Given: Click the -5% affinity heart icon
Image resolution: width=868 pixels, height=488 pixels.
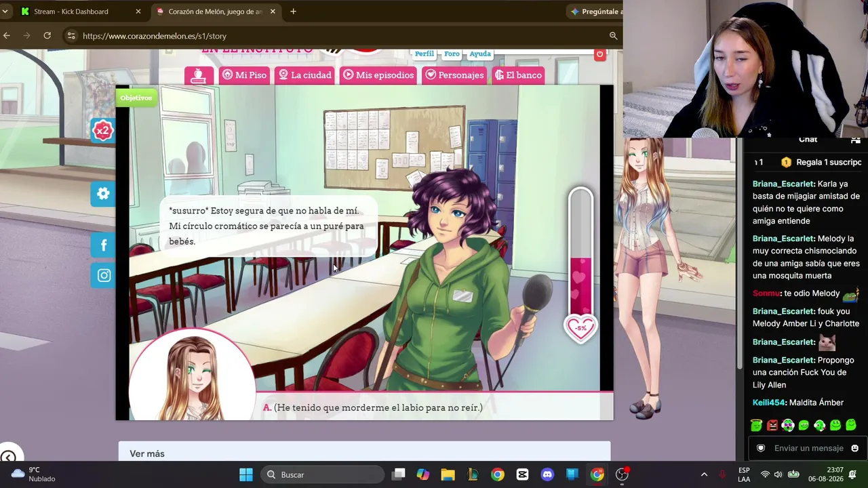Looking at the screenshot, I should pos(580,328).
